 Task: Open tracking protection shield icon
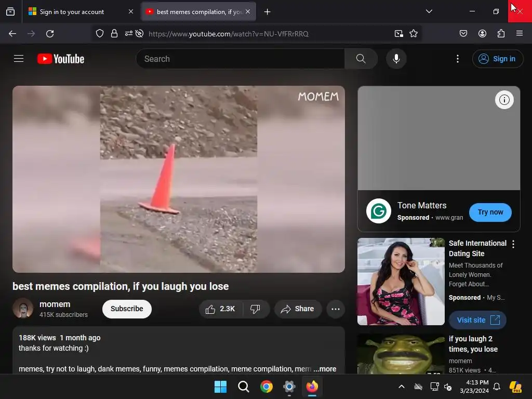click(99, 34)
